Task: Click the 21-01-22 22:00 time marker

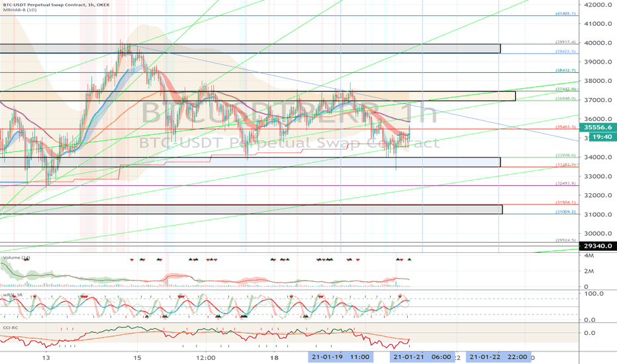Action: 498,357
